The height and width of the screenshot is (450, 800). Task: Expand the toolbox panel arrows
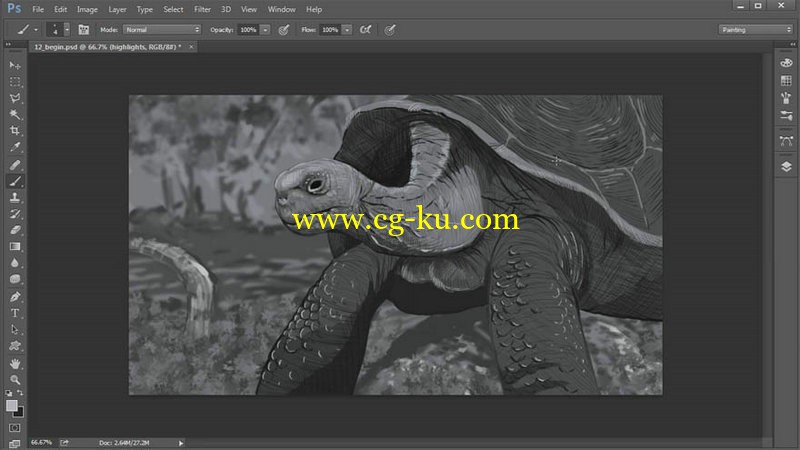8,44
